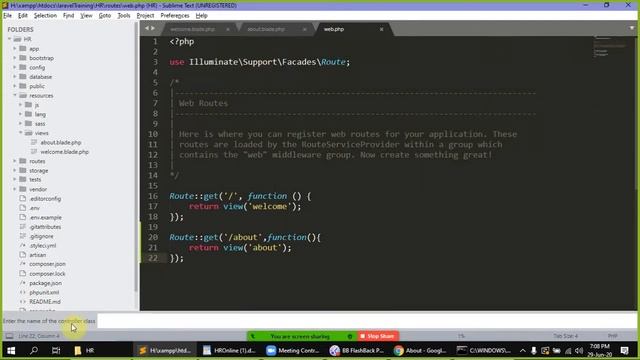Open Task View on the taskbar
The height and width of the screenshot is (360, 640).
pyautogui.click(x=56, y=351)
